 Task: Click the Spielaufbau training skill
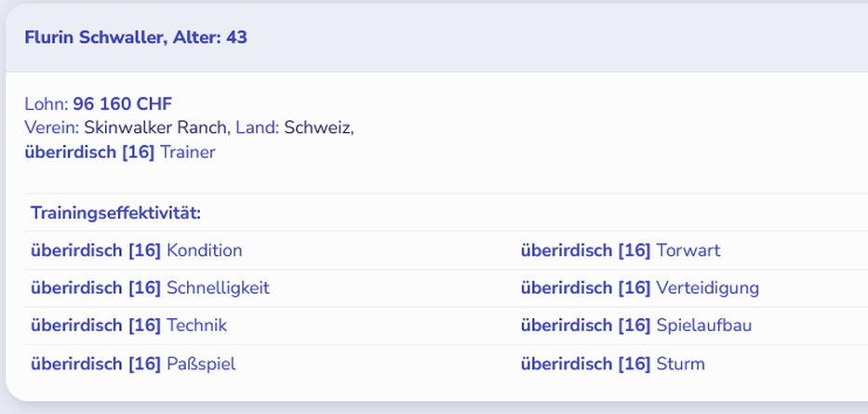point(703,326)
